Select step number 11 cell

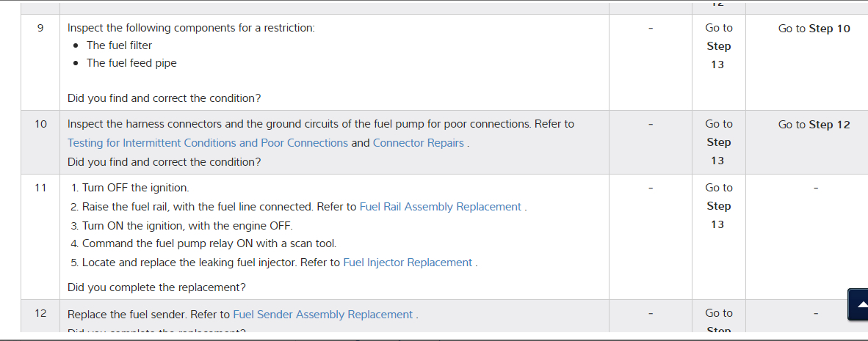pyautogui.click(x=40, y=188)
